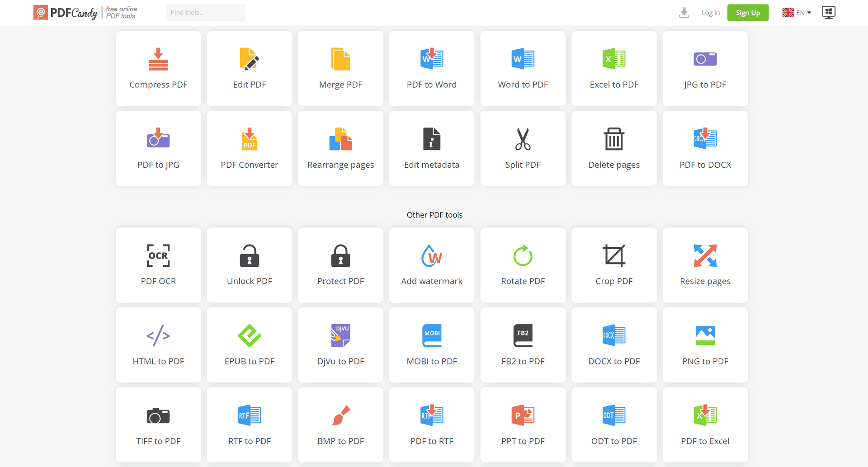
Task: Choose the RTF to PDF icon
Action: point(250,415)
